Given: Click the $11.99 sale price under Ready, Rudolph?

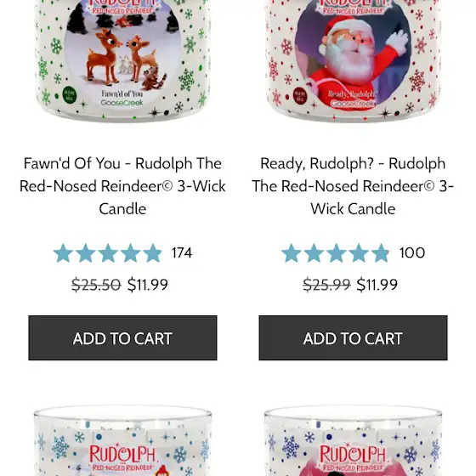Looking at the screenshot, I should [377, 285].
